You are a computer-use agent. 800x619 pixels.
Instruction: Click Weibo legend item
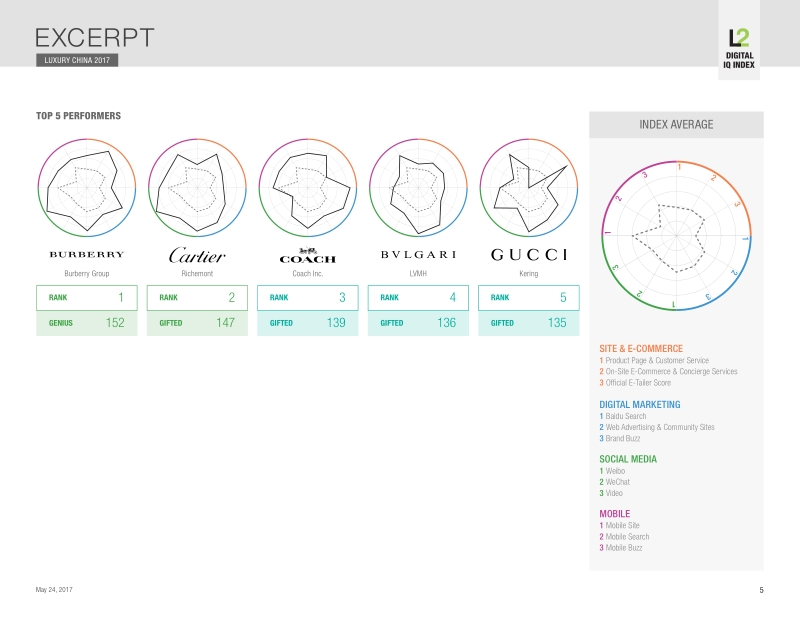(612, 471)
